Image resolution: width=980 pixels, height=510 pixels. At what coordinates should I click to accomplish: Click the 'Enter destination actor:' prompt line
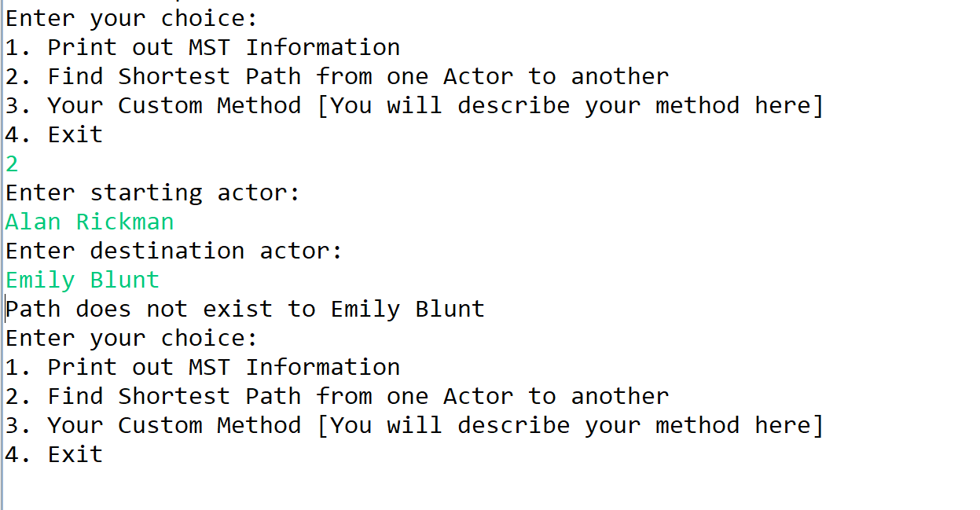[x=174, y=251]
